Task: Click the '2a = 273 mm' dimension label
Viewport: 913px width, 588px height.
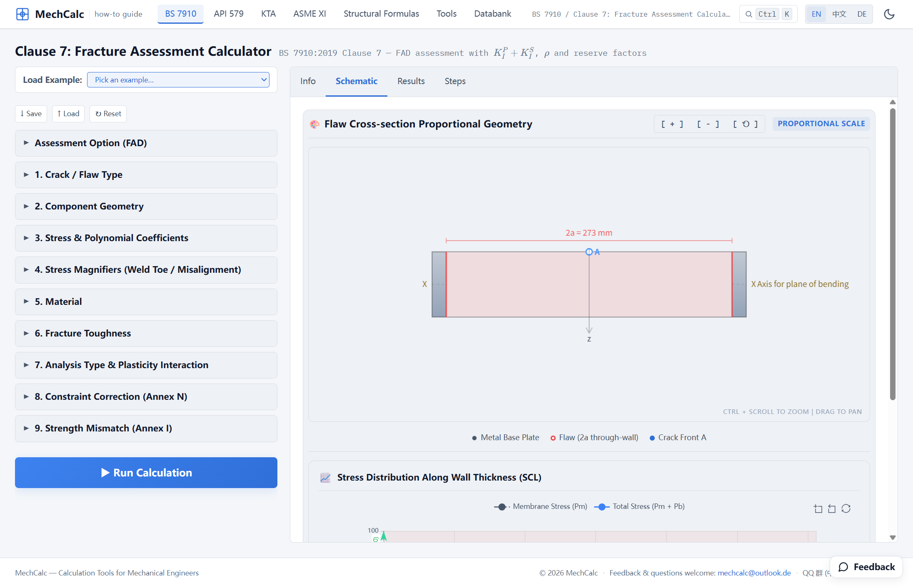Action: [589, 233]
